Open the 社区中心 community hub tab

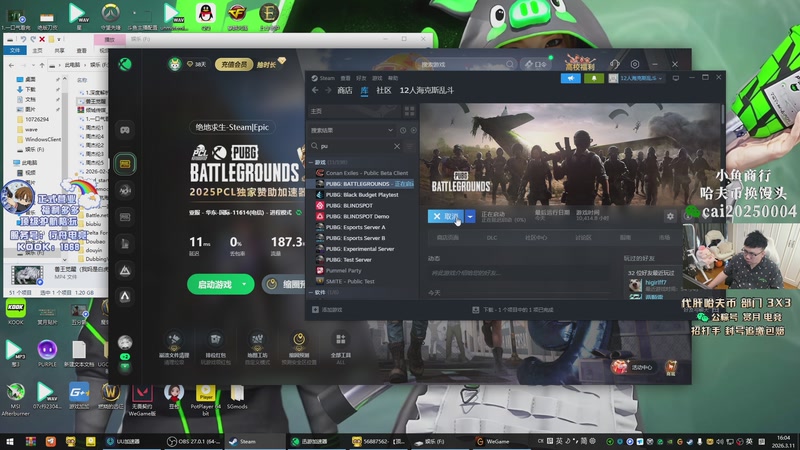pyautogui.click(x=536, y=238)
